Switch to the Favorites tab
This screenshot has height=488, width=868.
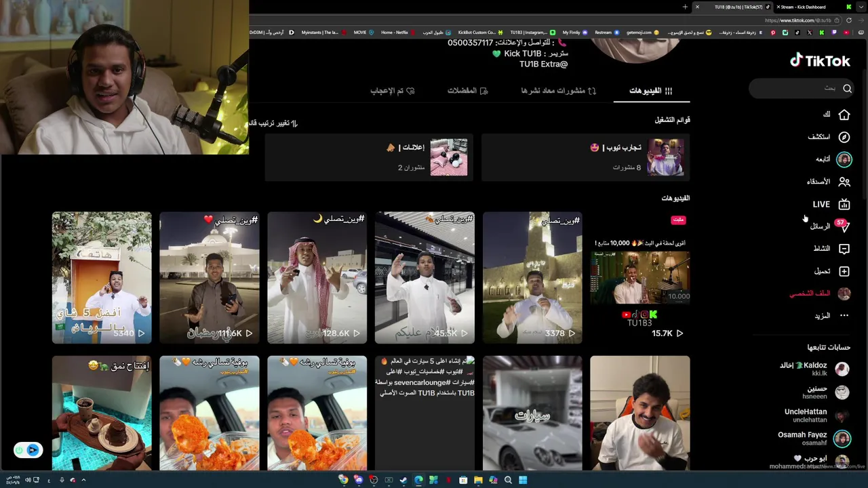coord(467,91)
